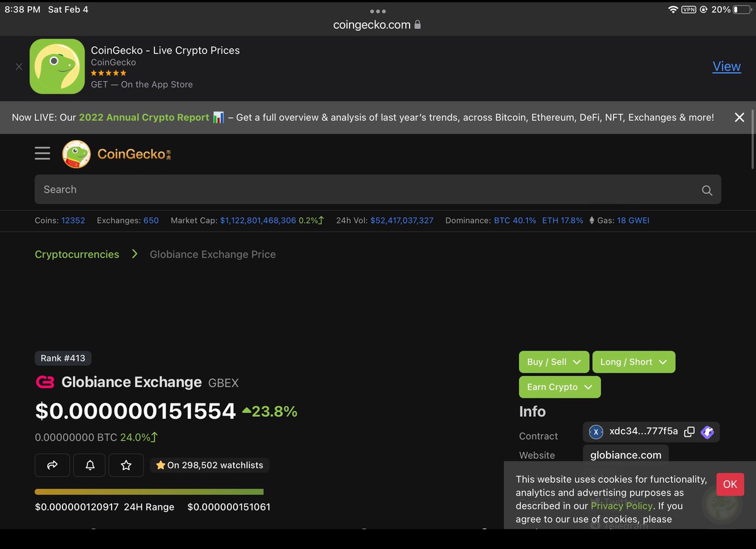The height and width of the screenshot is (549, 756).
Task: Copy the contract address with the copy icon
Action: point(689,431)
